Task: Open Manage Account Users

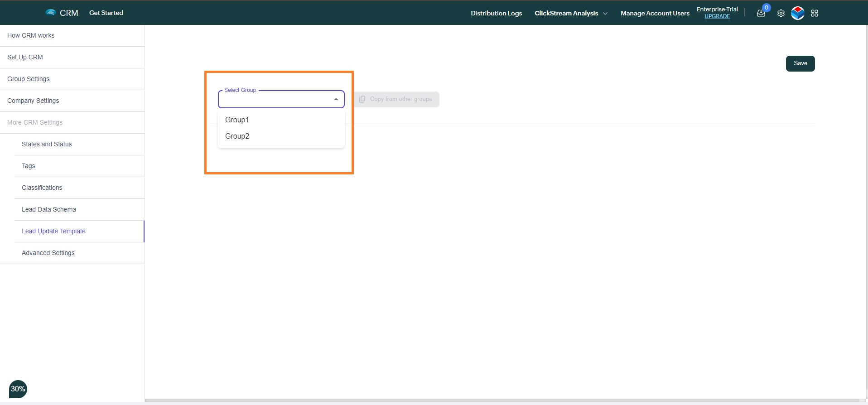Action: pyautogui.click(x=655, y=13)
